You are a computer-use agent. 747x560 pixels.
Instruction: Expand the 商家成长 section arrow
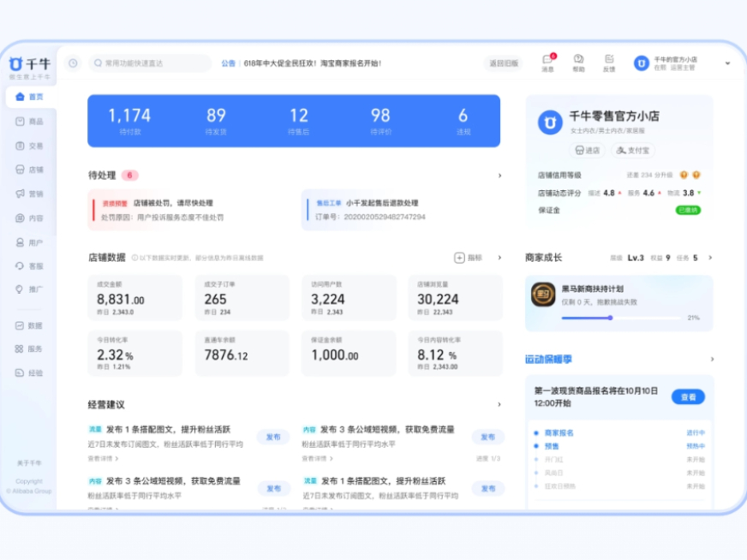point(710,258)
